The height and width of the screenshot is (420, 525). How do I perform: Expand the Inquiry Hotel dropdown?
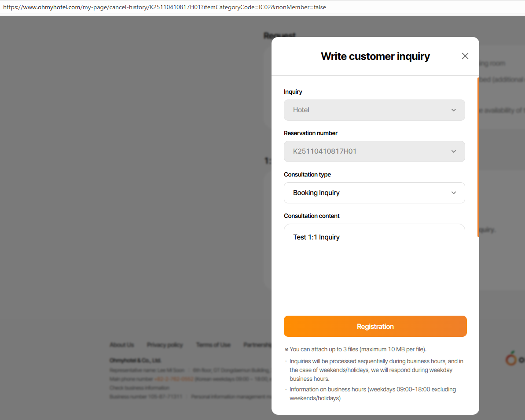click(x=374, y=110)
